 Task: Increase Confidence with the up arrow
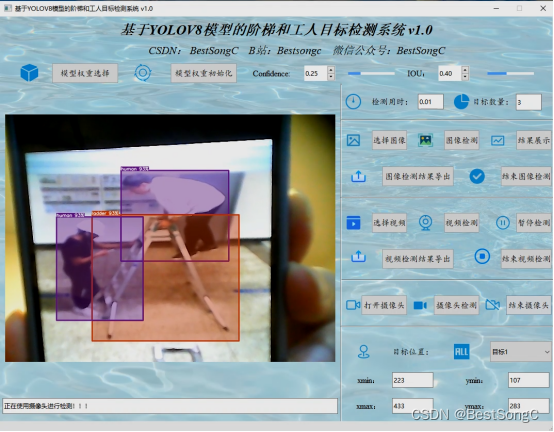coord(331,70)
